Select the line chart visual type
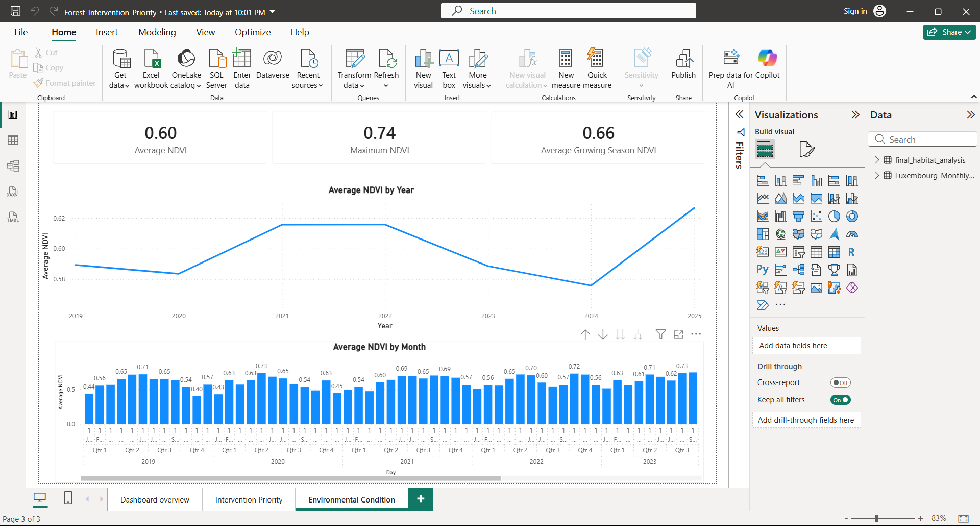Screen dimensions: 980x526 (763, 199)
